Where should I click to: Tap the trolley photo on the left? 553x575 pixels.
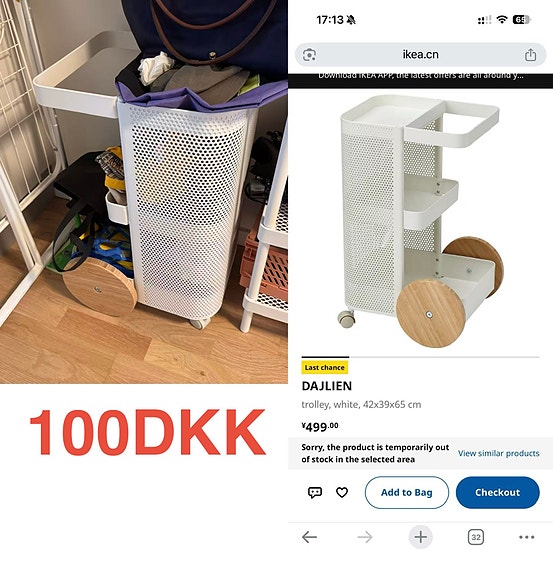144,192
